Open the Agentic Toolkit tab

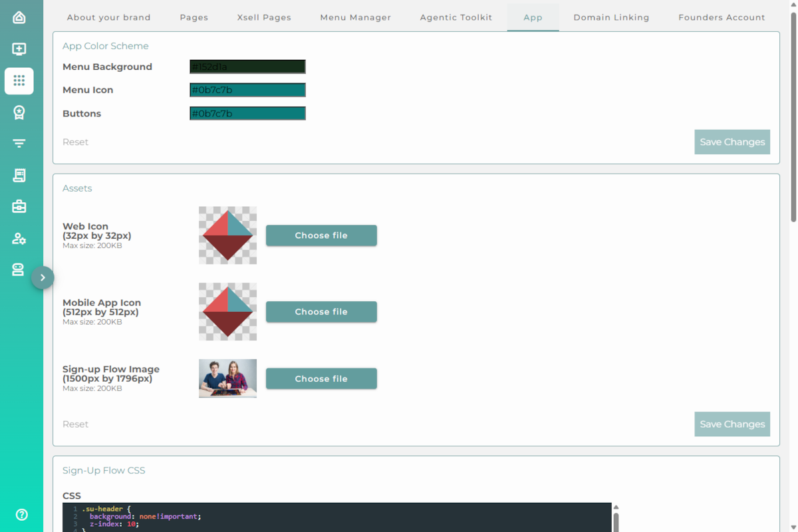[456, 17]
